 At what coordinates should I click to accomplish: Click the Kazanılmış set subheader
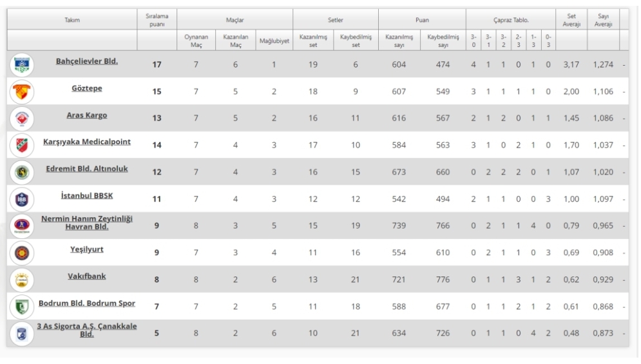[x=313, y=41]
